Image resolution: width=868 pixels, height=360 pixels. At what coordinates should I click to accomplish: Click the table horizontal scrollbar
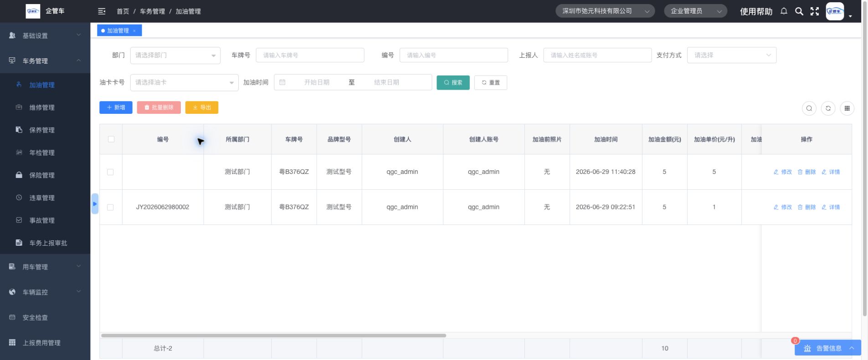point(273,335)
